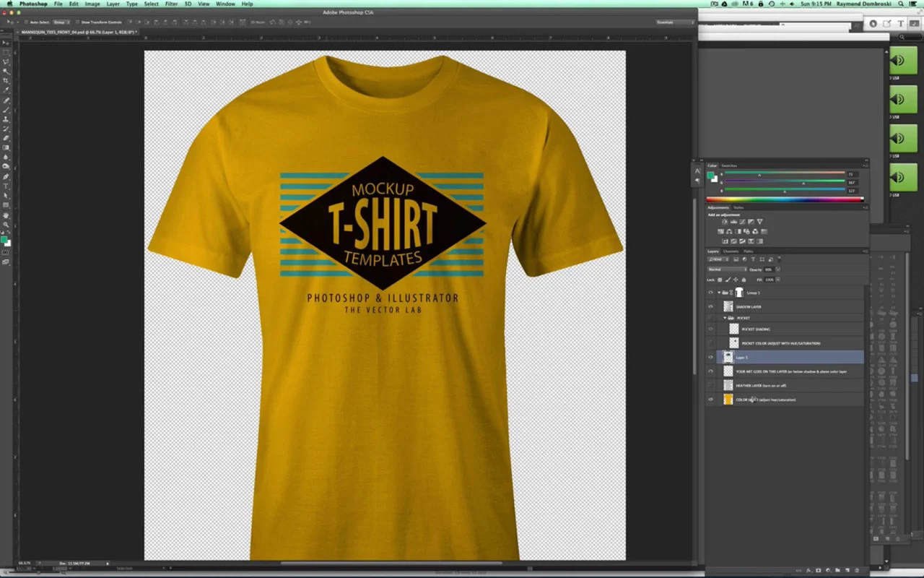Hide the Group 1 layer group
Screen dimensions: 924x578
(710, 293)
